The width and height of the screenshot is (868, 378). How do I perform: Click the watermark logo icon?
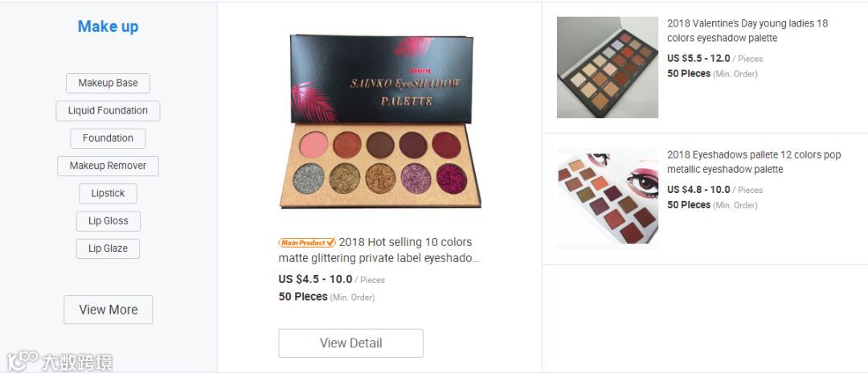click(x=23, y=360)
